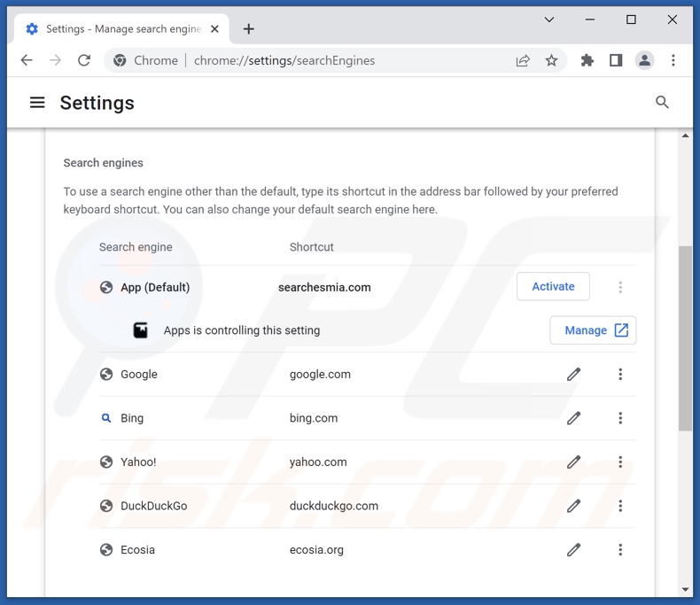
Task: Open the tab search chevron in the title bar
Action: click(x=549, y=19)
